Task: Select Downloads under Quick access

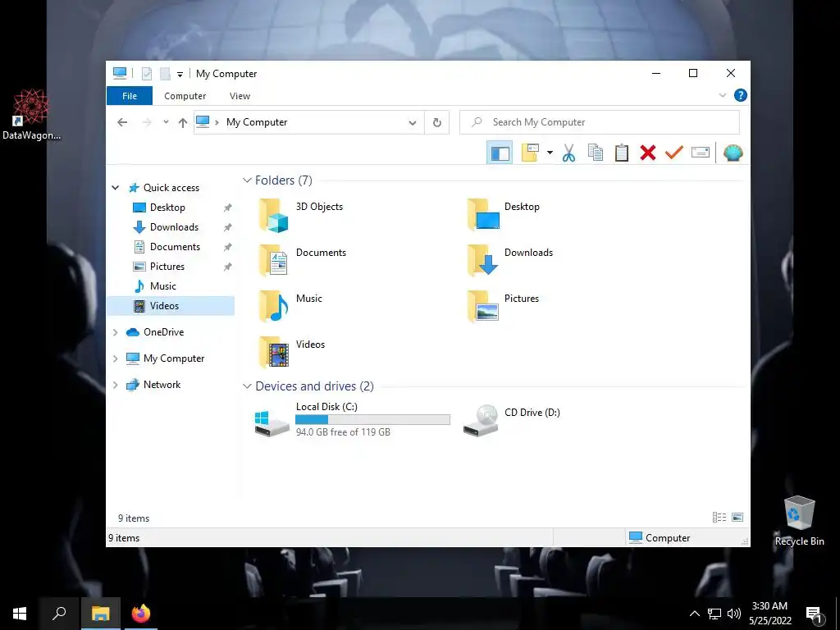Action: coord(174,227)
